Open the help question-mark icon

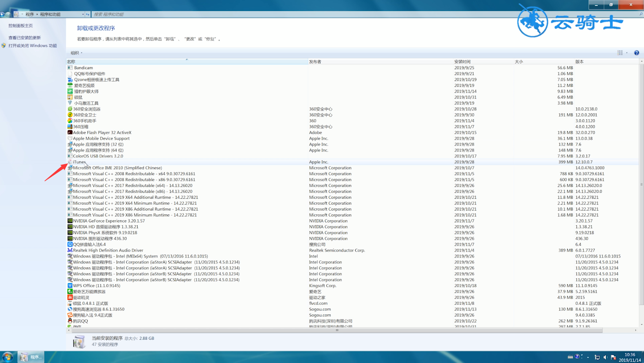point(636,53)
